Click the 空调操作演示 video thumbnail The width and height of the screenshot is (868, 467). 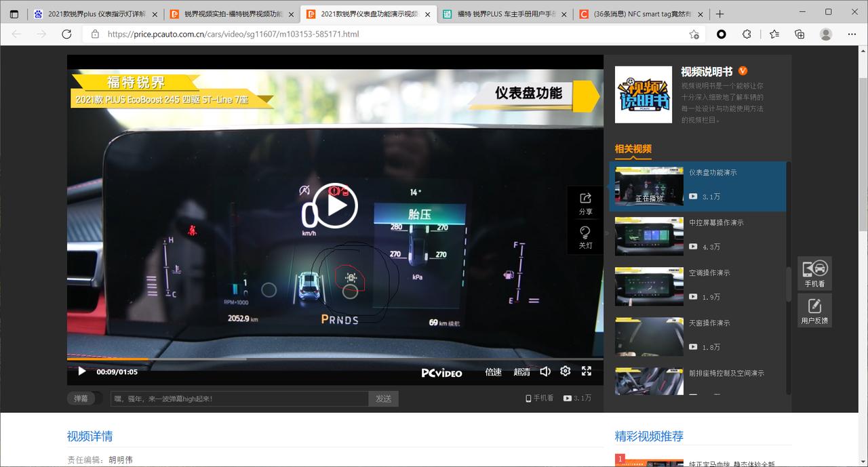coord(649,286)
